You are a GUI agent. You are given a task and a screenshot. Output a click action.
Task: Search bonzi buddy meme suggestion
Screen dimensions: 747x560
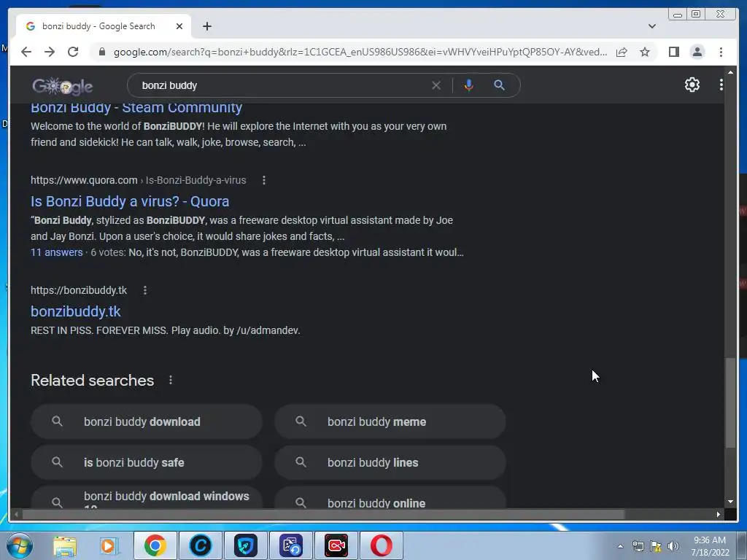point(390,421)
